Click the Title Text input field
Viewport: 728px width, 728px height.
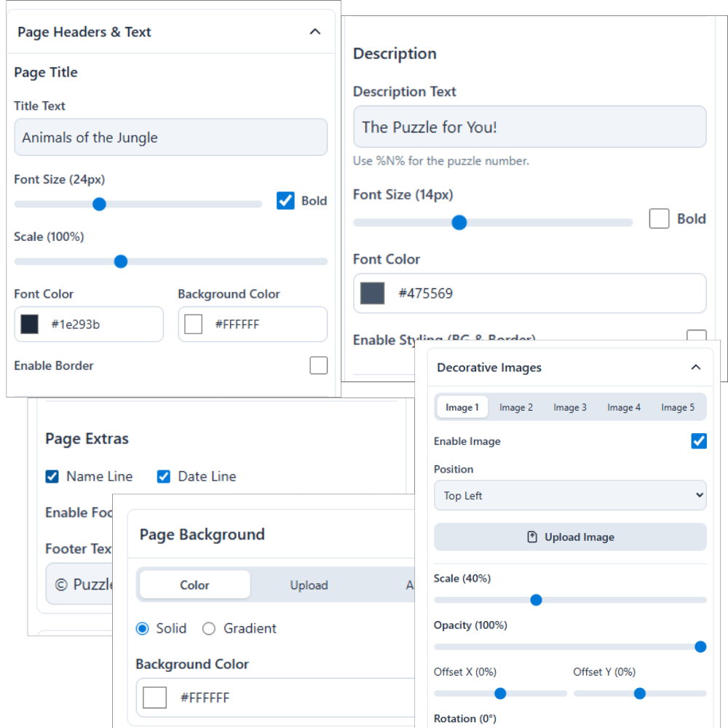point(170,138)
